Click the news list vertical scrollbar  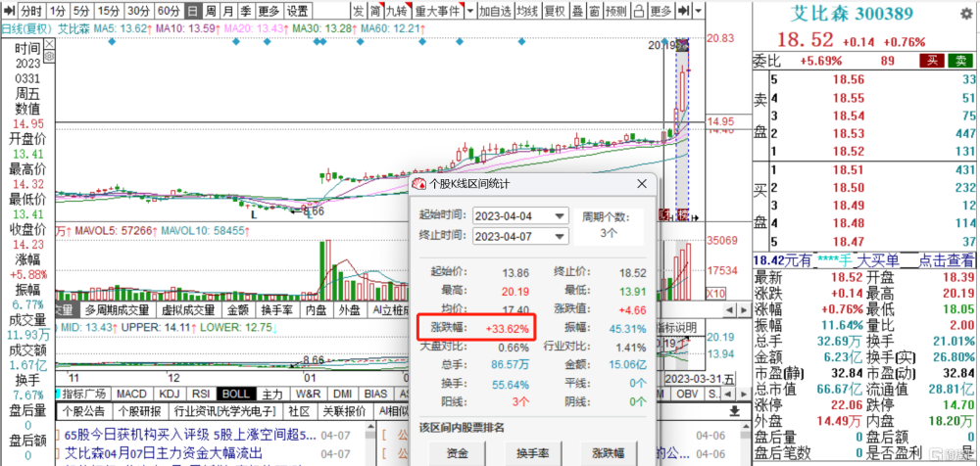tap(370, 444)
